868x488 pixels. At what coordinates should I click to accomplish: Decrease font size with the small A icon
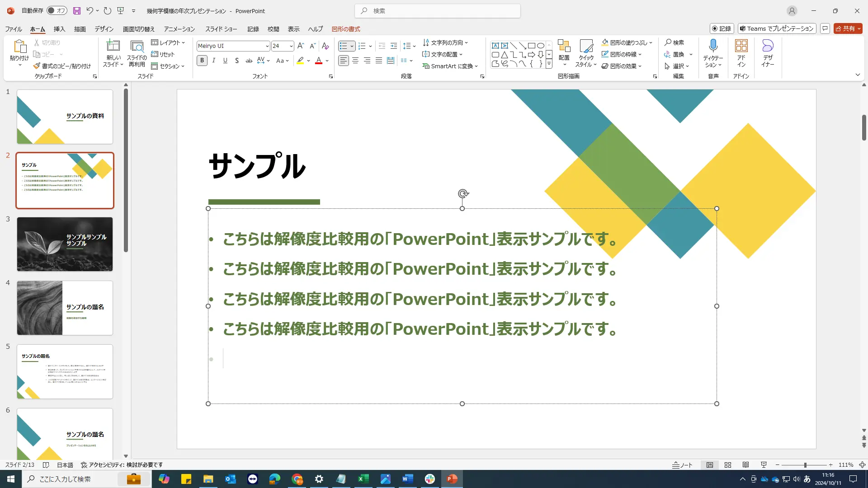[x=312, y=46]
